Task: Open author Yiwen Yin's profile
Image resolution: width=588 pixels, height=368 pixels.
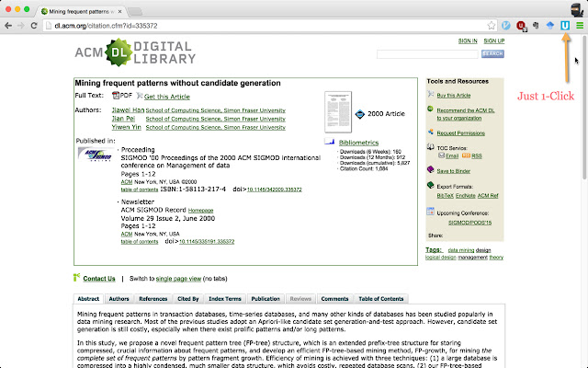Action: coord(127,127)
